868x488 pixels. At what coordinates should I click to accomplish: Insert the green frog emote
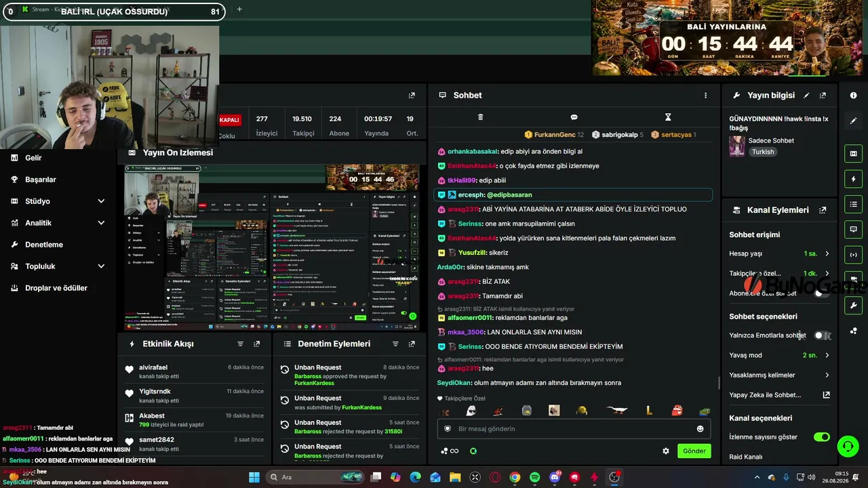click(x=705, y=410)
